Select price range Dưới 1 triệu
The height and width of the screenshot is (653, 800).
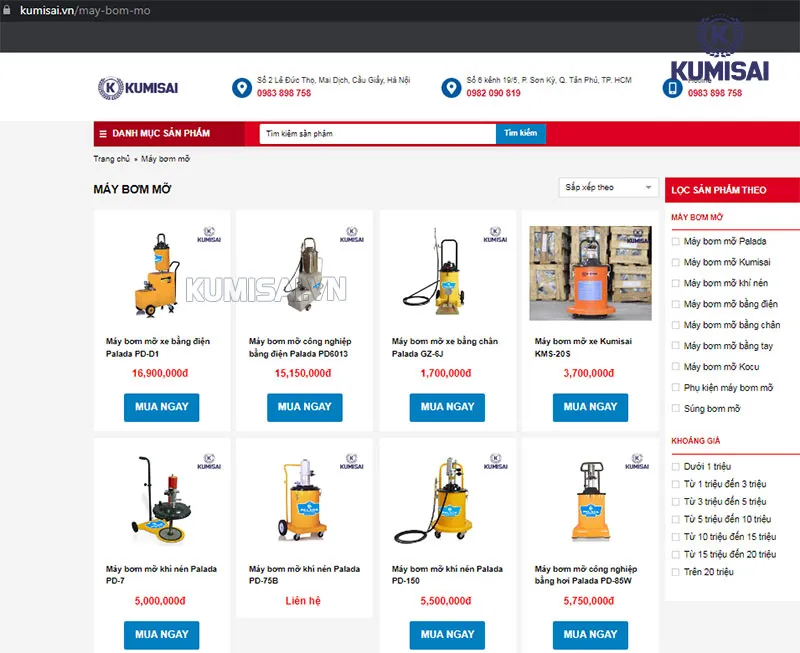coord(676,466)
